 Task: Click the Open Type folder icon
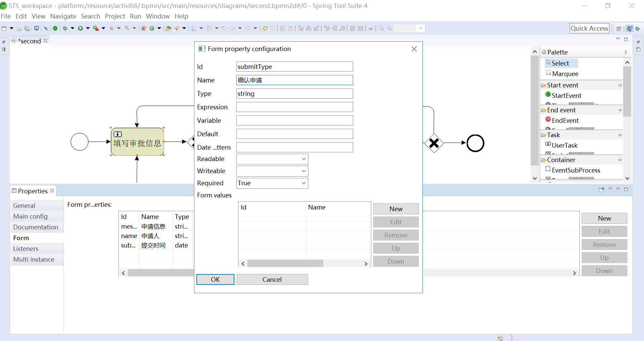(x=168, y=29)
